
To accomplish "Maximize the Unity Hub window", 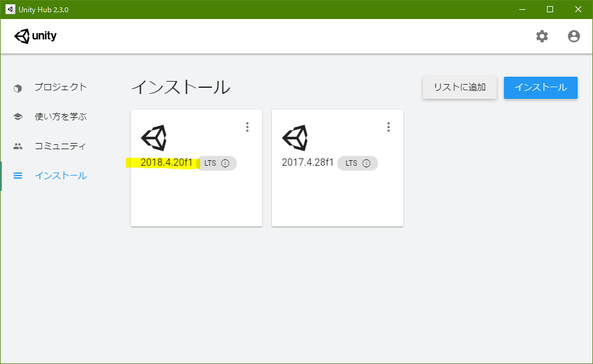I will 550,9.
